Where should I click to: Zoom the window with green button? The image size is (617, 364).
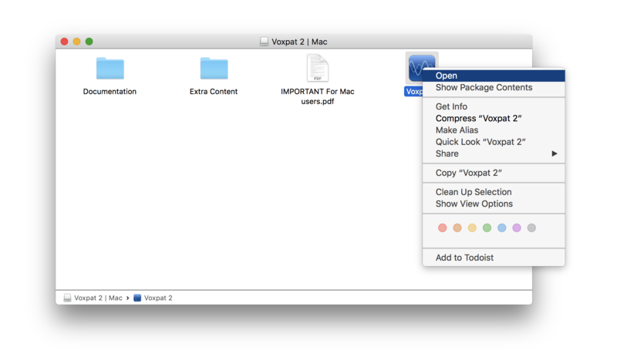pos(89,42)
